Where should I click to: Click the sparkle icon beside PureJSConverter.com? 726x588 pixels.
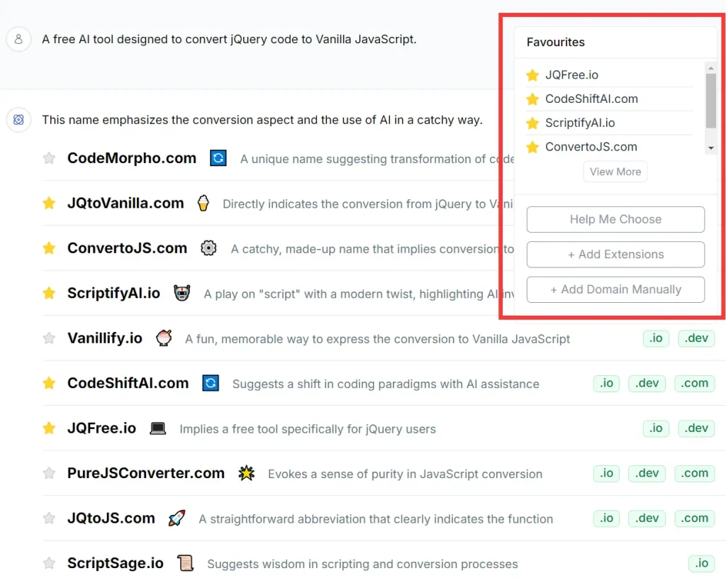point(247,473)
